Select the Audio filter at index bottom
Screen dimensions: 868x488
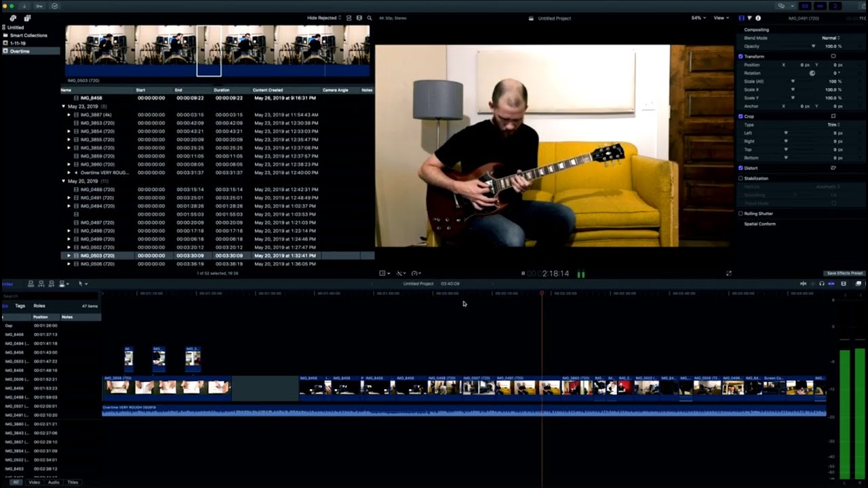tap(54, 483)
